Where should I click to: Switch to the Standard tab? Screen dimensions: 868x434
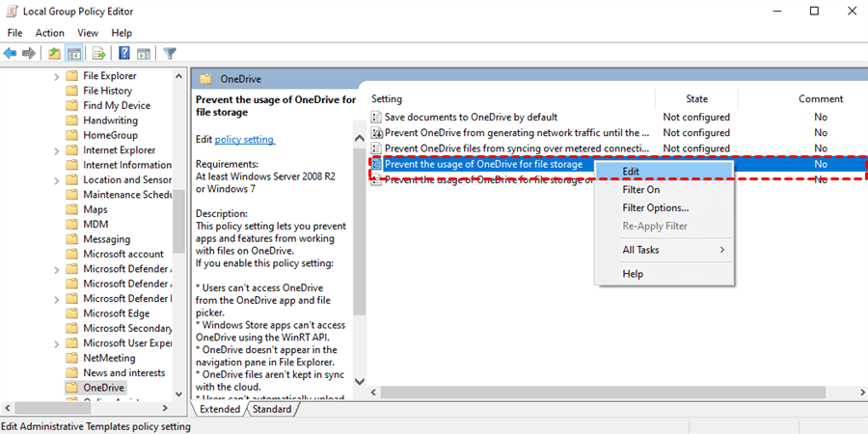coord(271,409)
